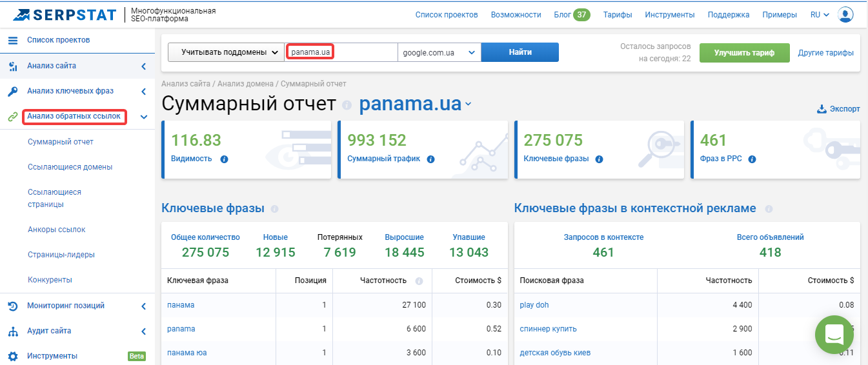Click info icon beside Ключевые фразы section heading
Screen dimensions: 868x365
[274, 209]
